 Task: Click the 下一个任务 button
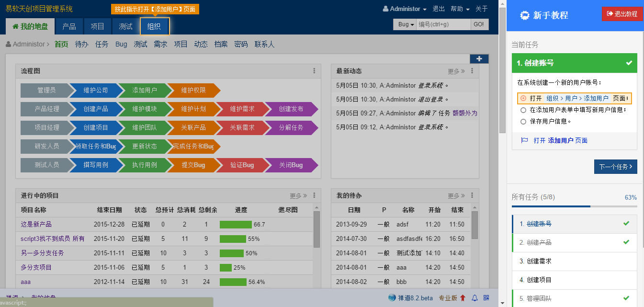click(x=615, y=167)
